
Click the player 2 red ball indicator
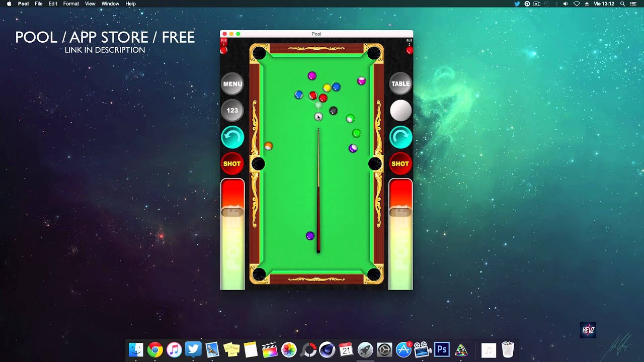click(410, 50)
